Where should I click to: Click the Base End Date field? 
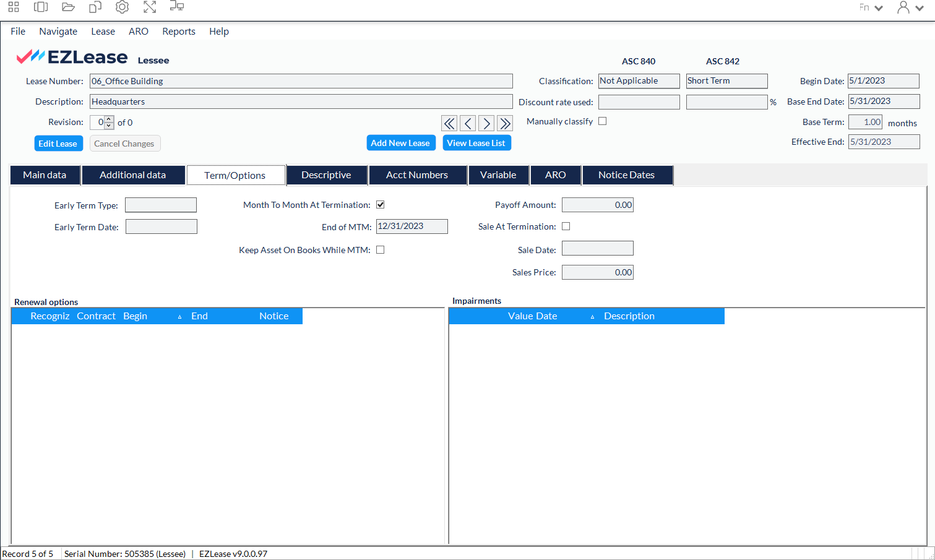[x=884, y=101]
